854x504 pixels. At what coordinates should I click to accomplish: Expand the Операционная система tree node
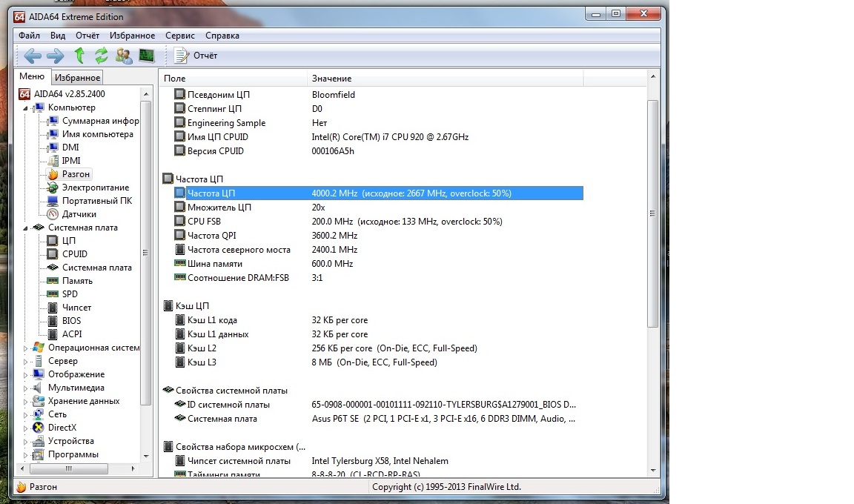[25, 348]
